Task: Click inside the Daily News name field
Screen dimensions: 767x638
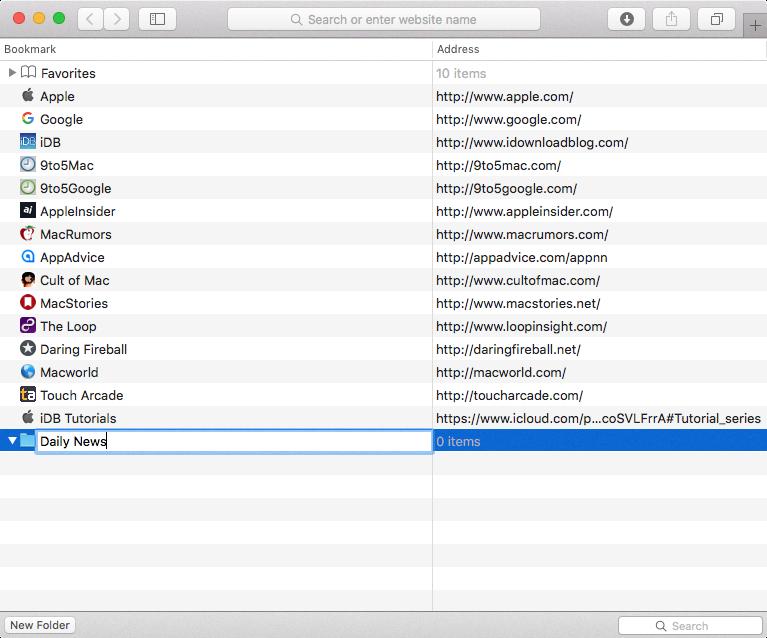Action: click(235, 441)
